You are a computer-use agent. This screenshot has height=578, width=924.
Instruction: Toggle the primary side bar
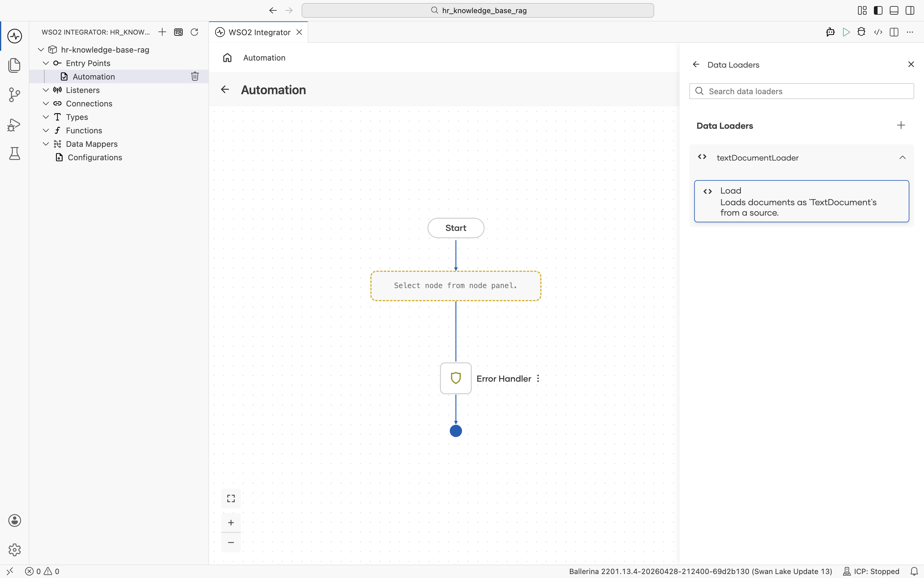tap(878, 10)
